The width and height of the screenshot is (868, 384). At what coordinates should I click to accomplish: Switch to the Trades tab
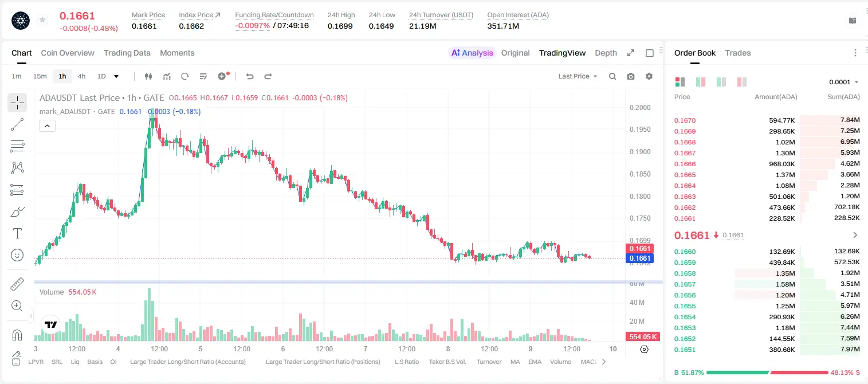(737, 53)
